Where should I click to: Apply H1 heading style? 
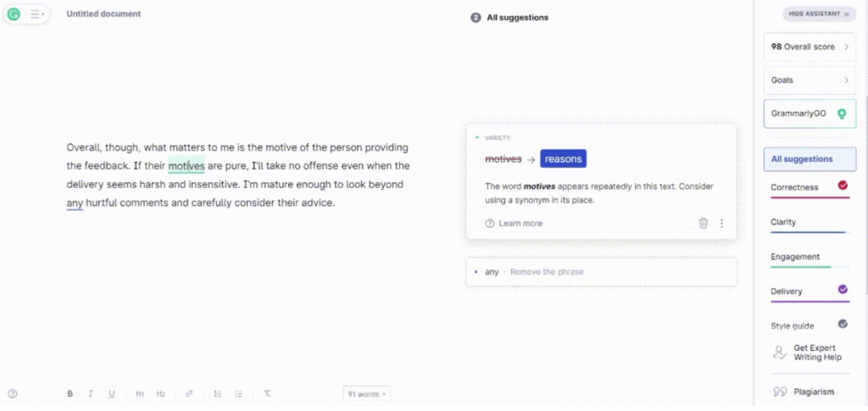(140, 394)
